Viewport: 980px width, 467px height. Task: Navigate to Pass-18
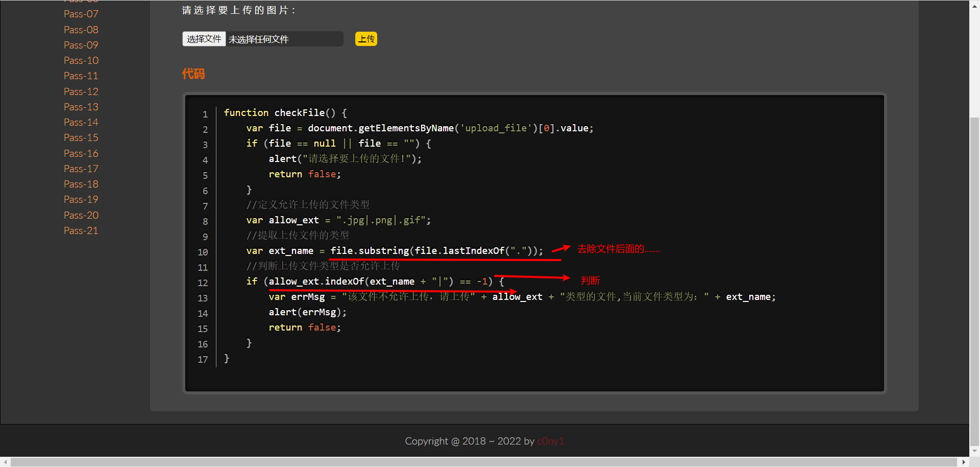(x=81, y=184)
